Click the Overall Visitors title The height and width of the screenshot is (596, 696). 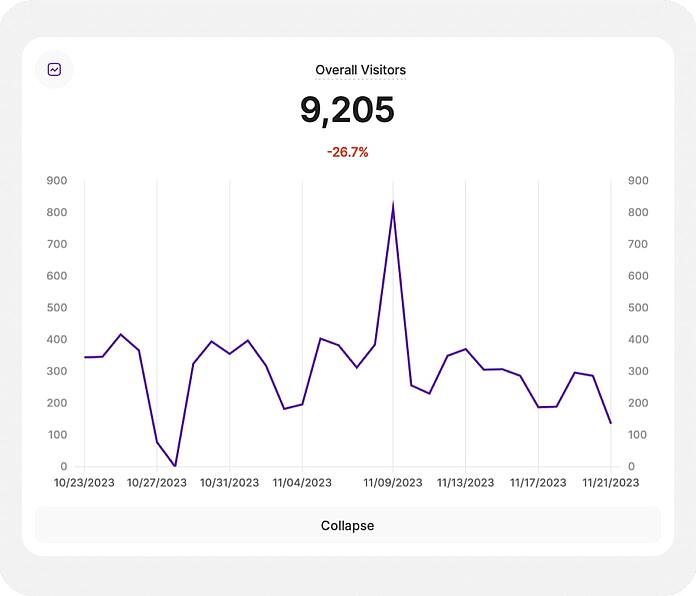[x=360, y=70]
